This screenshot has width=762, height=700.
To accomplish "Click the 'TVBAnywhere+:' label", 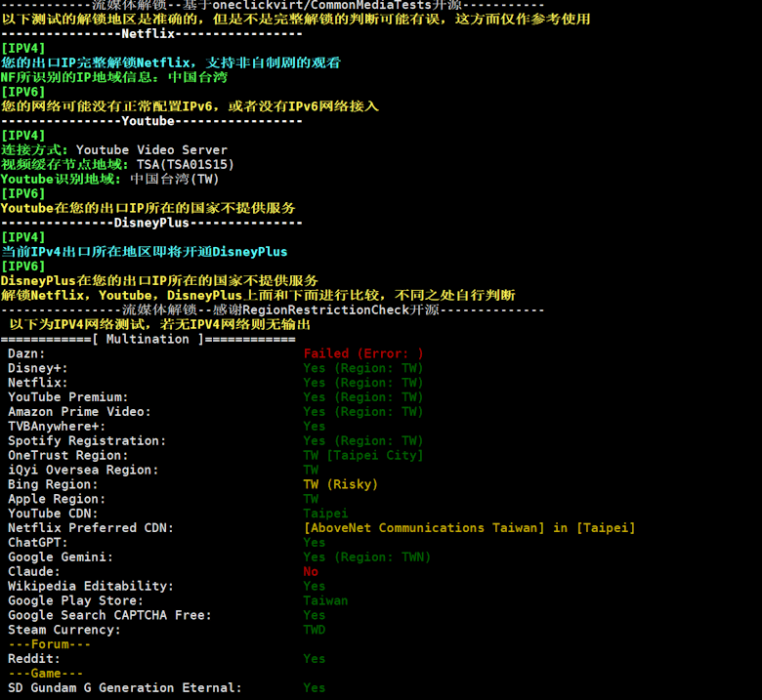I will (x=57, y=427).
